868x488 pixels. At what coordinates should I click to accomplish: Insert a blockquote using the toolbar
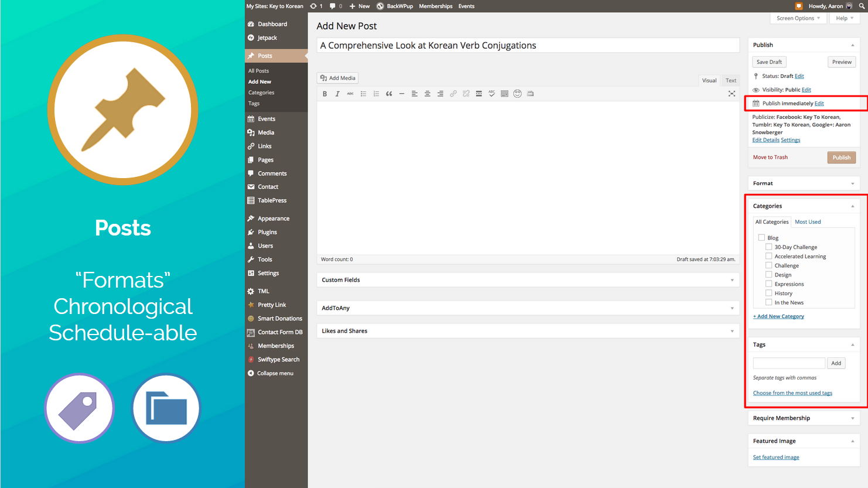click(389, 94)
